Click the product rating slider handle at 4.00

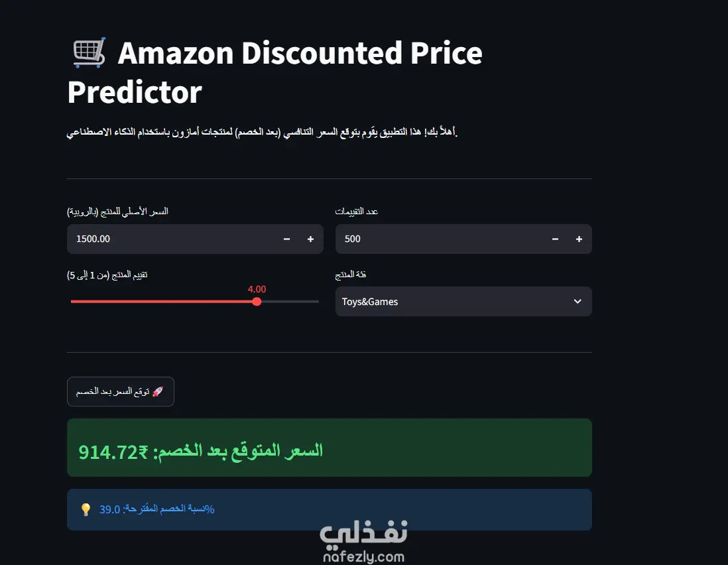(x=257, y=302)
